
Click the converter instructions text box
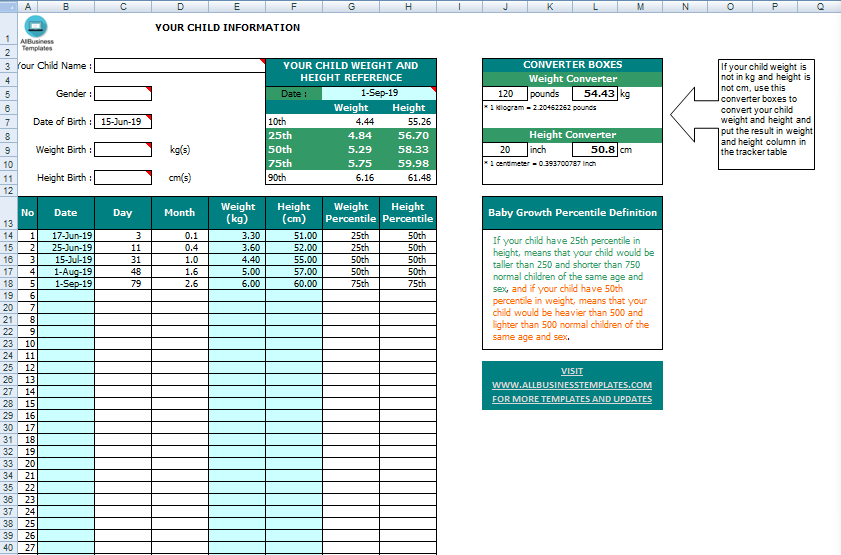point(766,114)
